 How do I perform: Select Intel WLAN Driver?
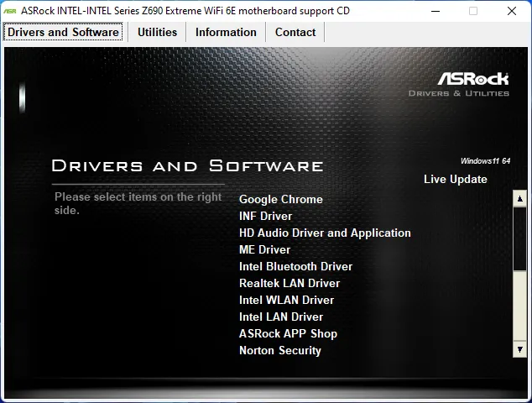[x=286, y=300]
